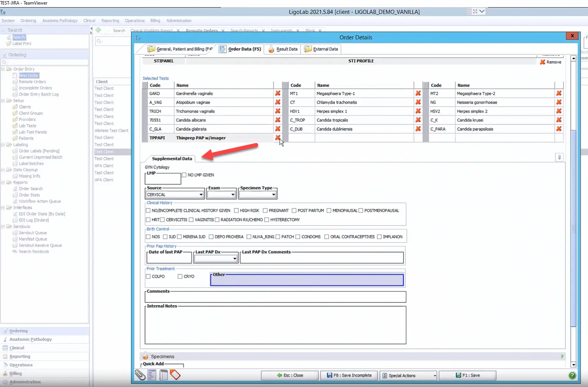Remove Neisseria gonorrhoeae test with red X
The width and height of the screenshot is (588, 387).
[559, 102]
